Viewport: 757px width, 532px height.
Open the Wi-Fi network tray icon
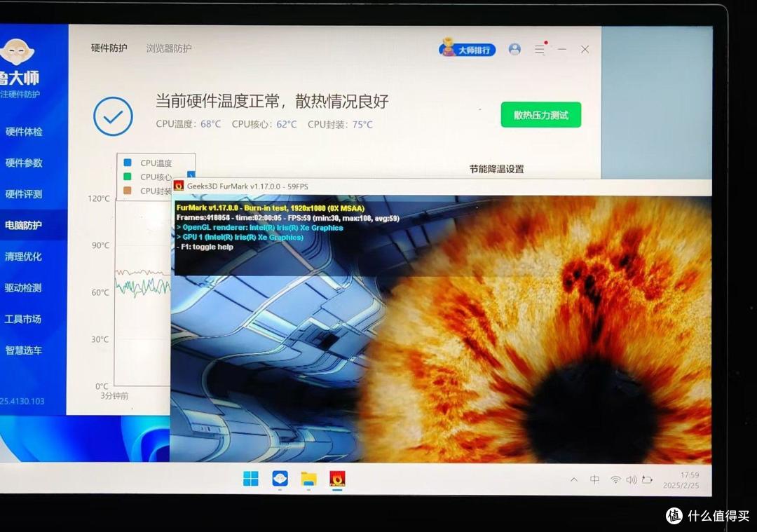615,480
